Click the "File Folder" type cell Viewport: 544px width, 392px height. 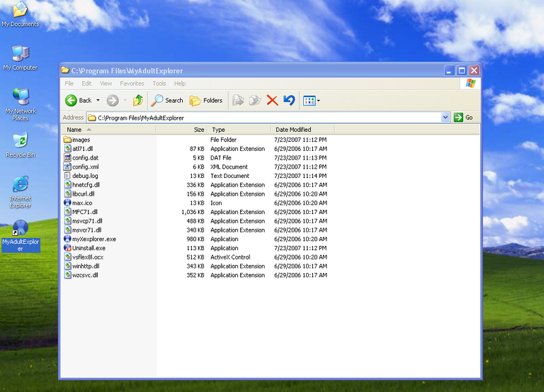click(x=223, y=140)
